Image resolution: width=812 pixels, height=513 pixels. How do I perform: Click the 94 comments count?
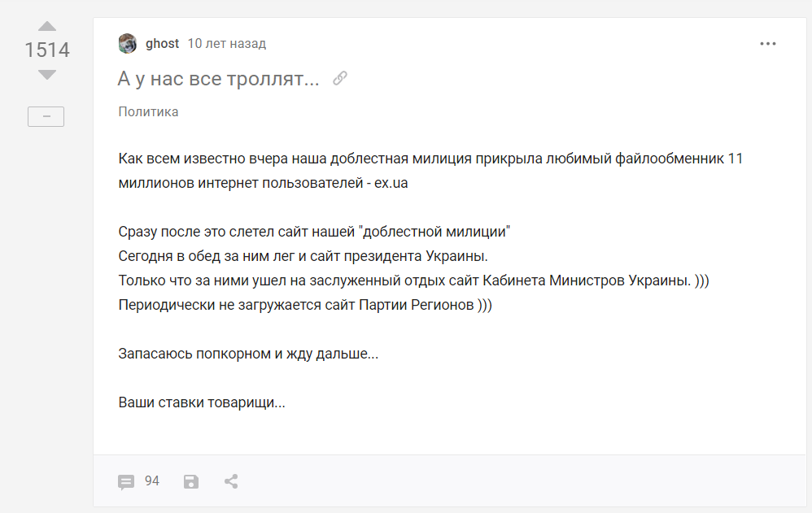pyautogui.click(x=151, y=481)
